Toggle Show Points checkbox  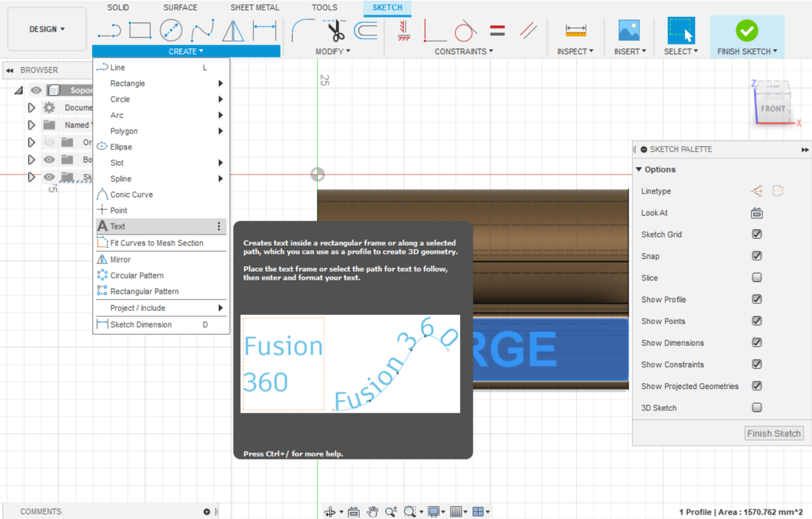757,321
